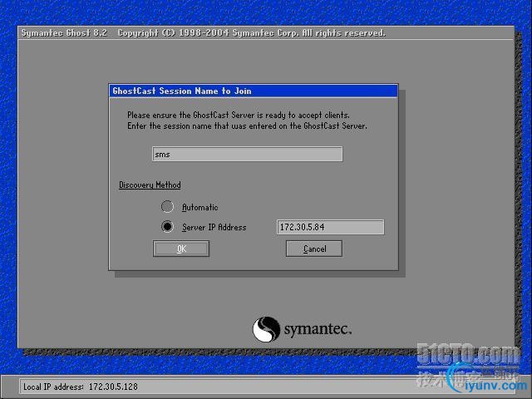532x399 pixels.
Task: Click the symantec wordmark text
Action: click(x=318, y=329)
